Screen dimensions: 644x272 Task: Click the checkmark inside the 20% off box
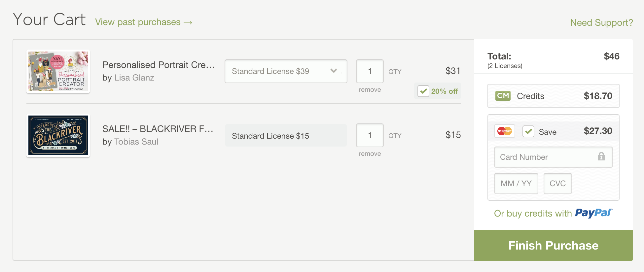[423, 91]
